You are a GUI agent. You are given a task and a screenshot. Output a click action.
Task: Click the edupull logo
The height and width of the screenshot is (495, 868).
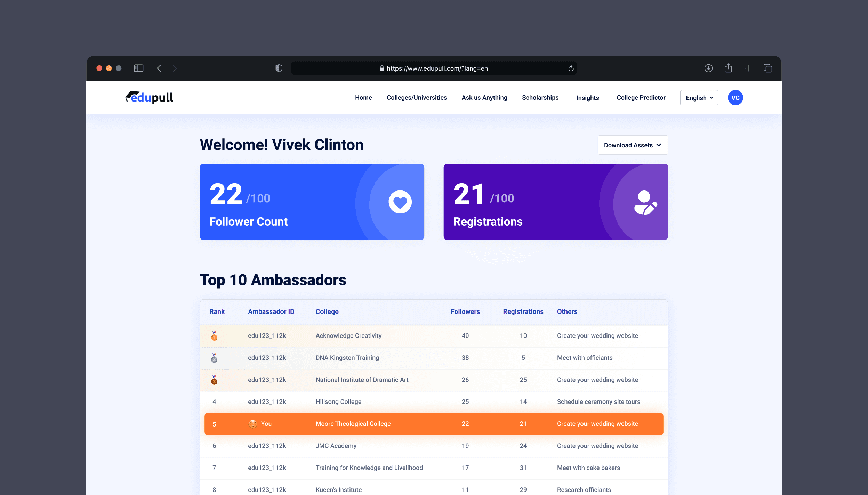(x=149, y=98)
